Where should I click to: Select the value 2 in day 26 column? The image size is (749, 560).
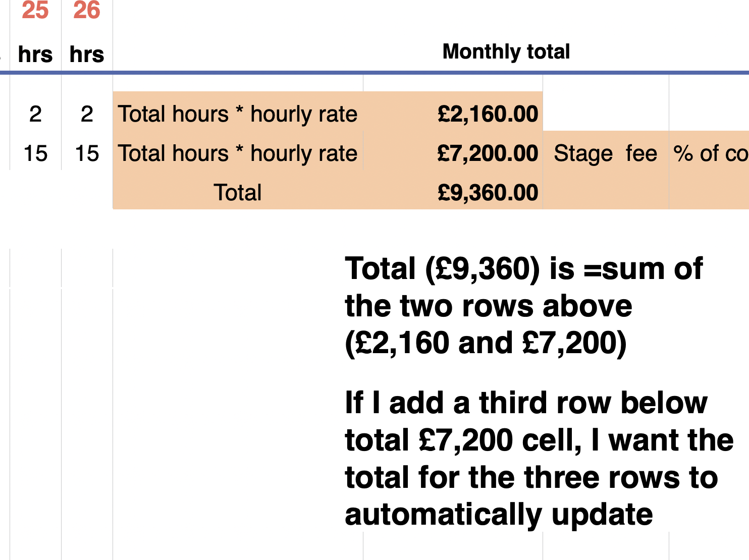[87, 114]
